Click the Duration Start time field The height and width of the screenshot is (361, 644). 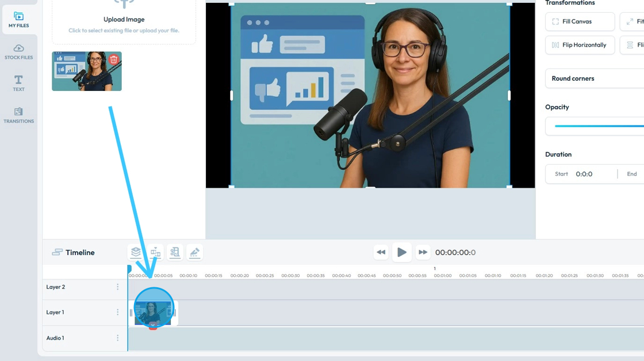point(583,174)
